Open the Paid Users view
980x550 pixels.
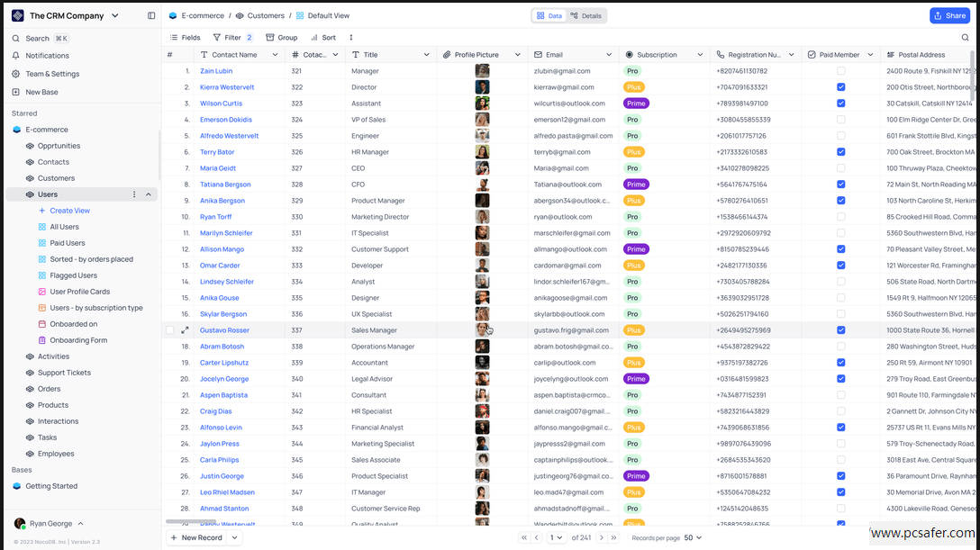pyautogui.click(x=68, y=243)
